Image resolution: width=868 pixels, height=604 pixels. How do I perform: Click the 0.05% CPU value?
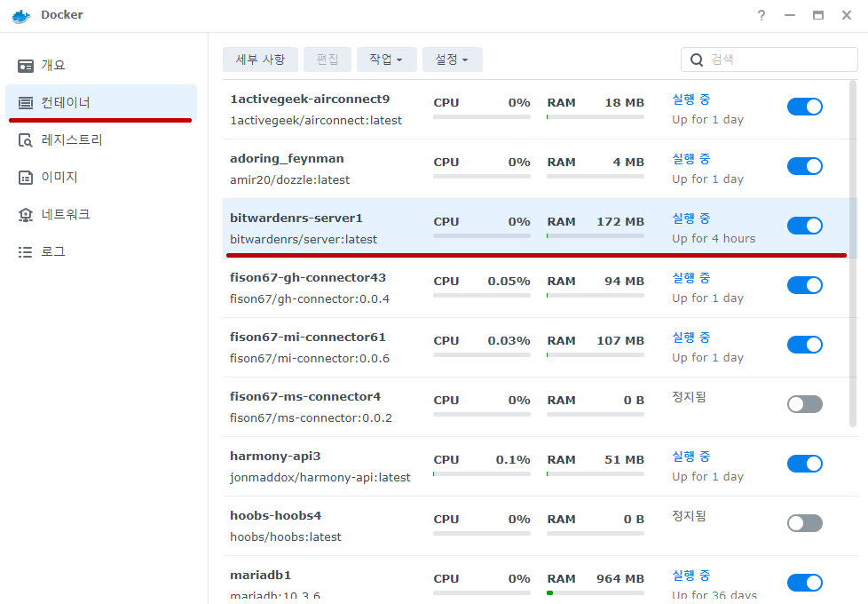tap(509, 282)
